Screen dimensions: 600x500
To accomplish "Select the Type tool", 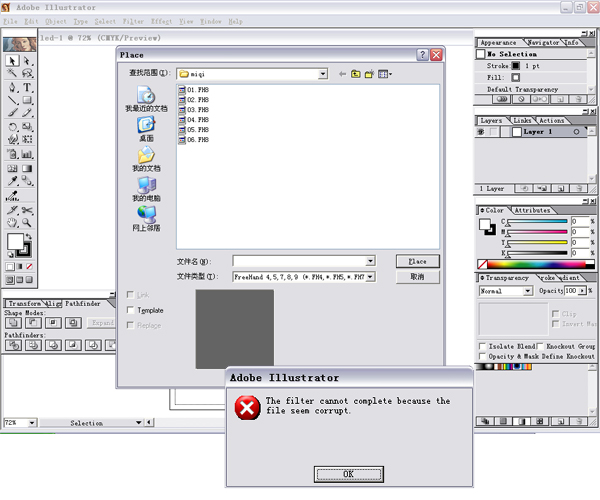I will coord(27,87).
